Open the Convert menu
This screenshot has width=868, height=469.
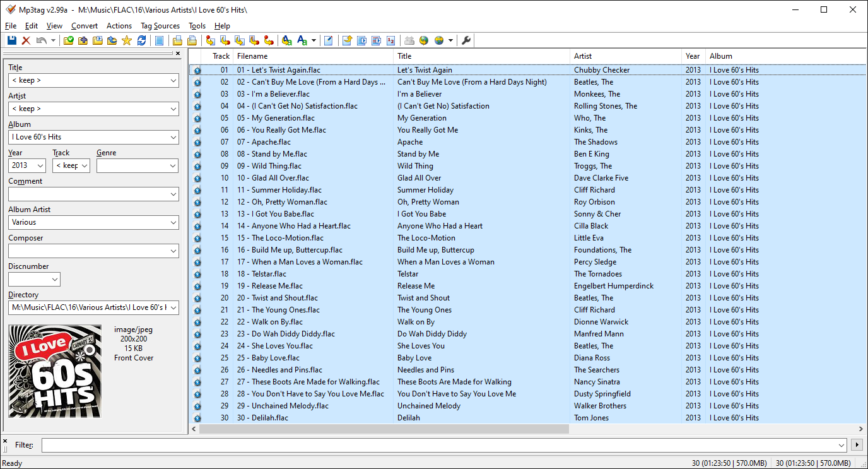[x=85, y=26]
